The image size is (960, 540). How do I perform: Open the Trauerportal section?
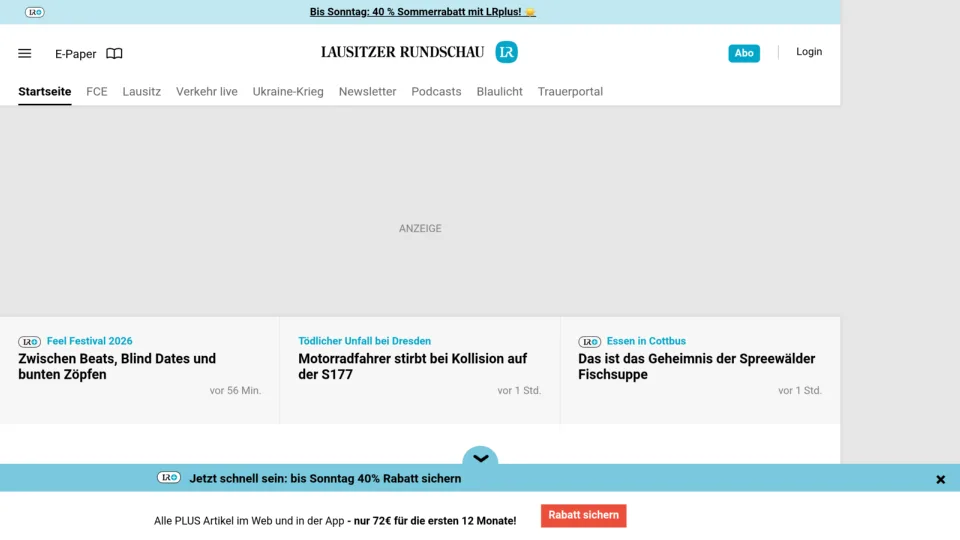pyautogui.click(x=570, y=91)
